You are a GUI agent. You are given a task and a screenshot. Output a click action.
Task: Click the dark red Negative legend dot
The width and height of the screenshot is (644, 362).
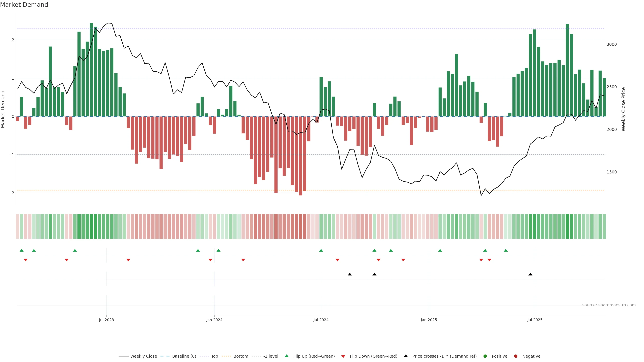tap(516, 356)
